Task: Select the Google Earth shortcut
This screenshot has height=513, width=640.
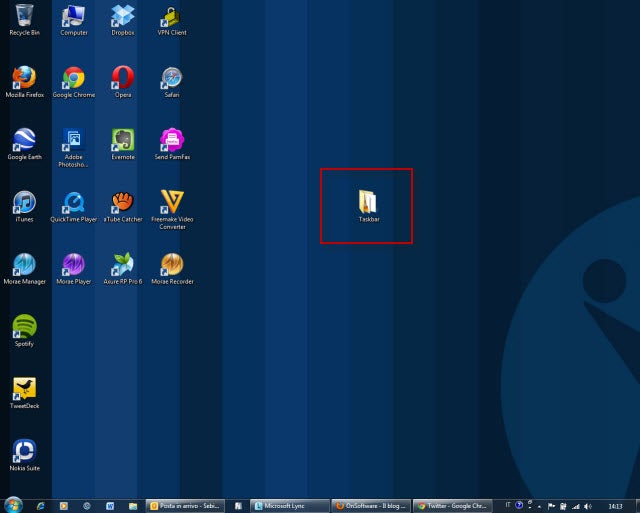Action: click(24, 144)
